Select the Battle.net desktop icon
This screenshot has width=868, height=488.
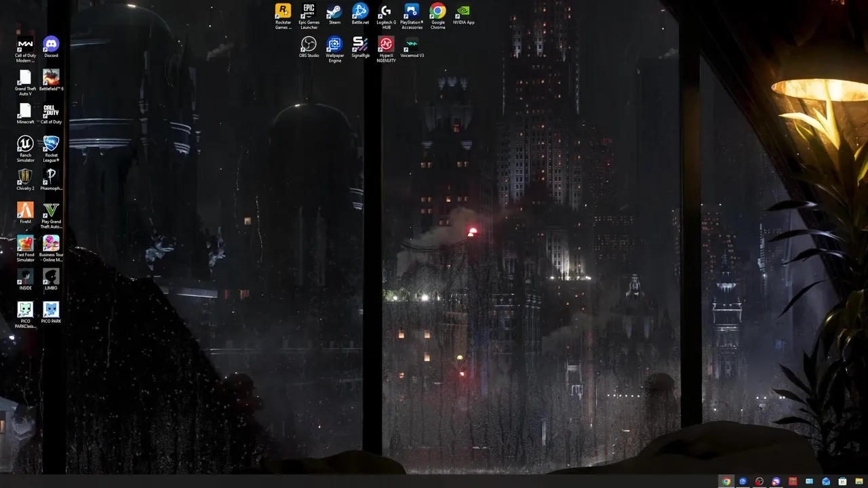(360, 14)
